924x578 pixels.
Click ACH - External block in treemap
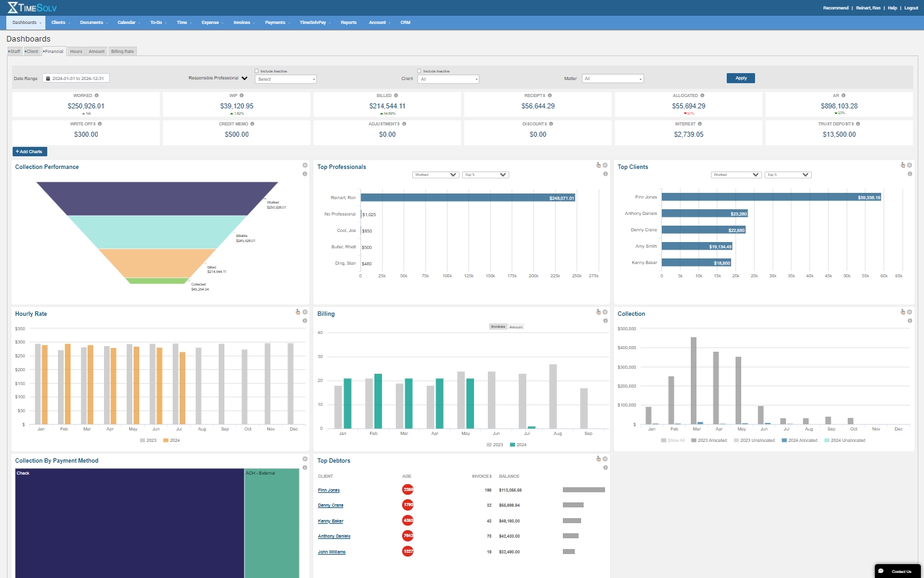coord(272,523)
